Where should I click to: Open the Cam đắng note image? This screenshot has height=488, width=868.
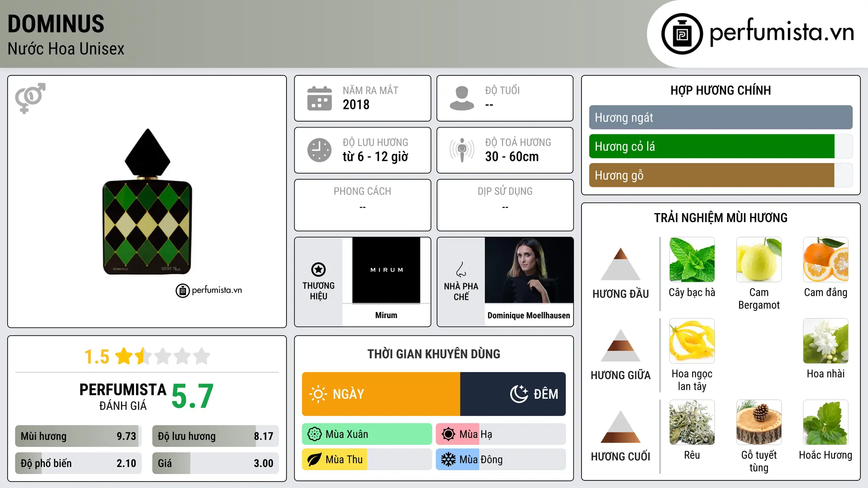[x=826, y=260]
